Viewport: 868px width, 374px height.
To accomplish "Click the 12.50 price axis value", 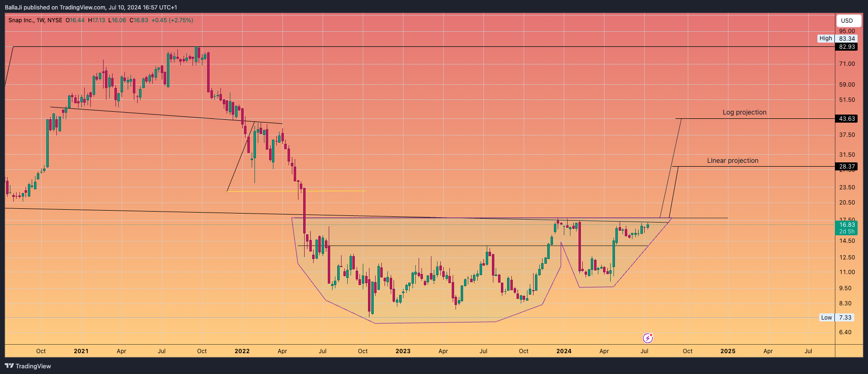I will (847, 258).
